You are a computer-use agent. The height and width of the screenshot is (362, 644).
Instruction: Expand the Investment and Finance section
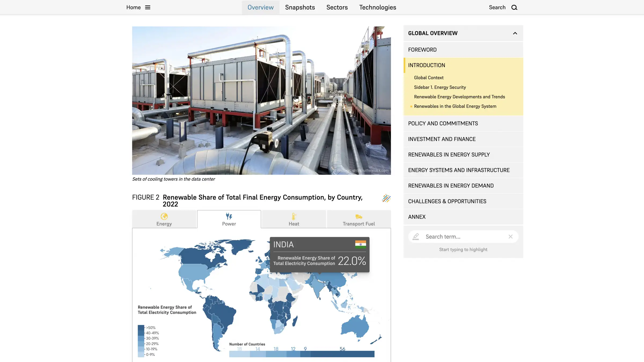coord(442,139)
